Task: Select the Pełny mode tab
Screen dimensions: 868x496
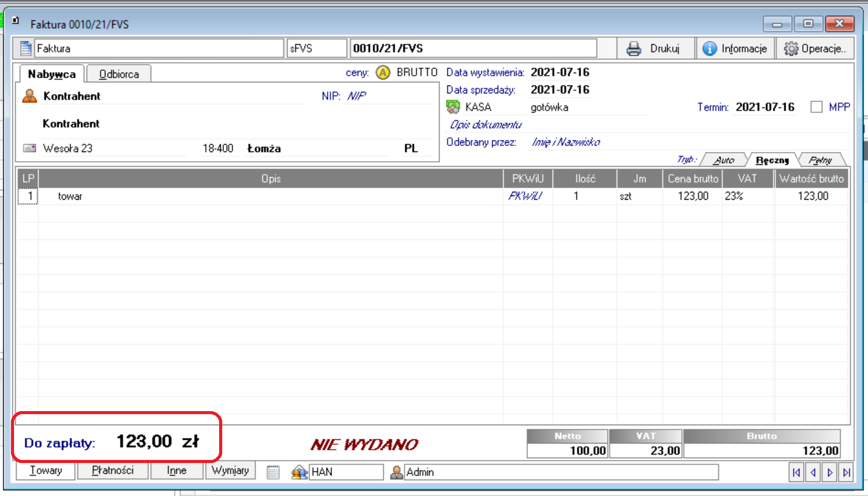Action: tap(822, 161)
